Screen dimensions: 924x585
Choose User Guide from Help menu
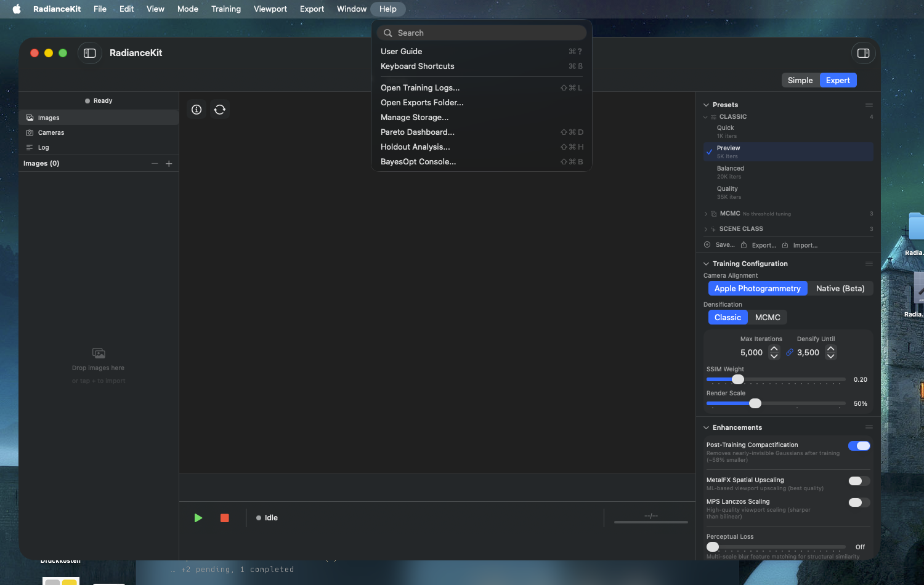(482, 51)
